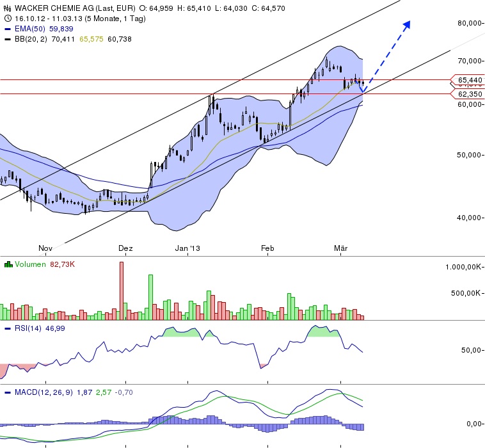Click the Dez label on time axis
This screenshot has height=448, width=485.
(125, 248)
